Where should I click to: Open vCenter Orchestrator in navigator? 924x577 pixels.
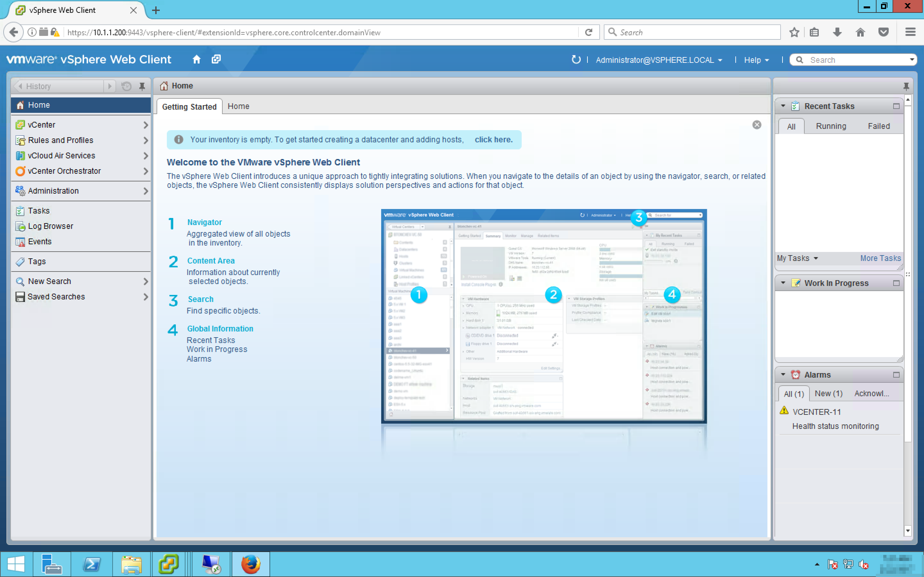[x=64, y=171]
